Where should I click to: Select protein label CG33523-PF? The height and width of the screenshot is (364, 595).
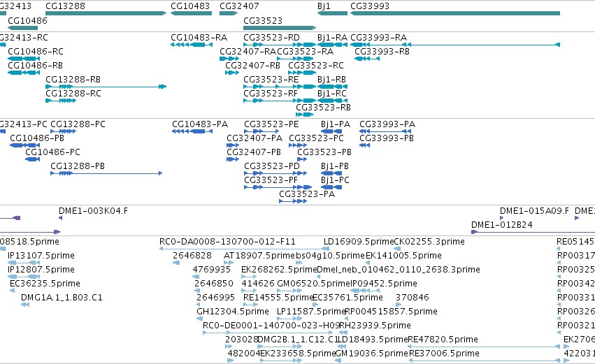click(x=271, y=180)
